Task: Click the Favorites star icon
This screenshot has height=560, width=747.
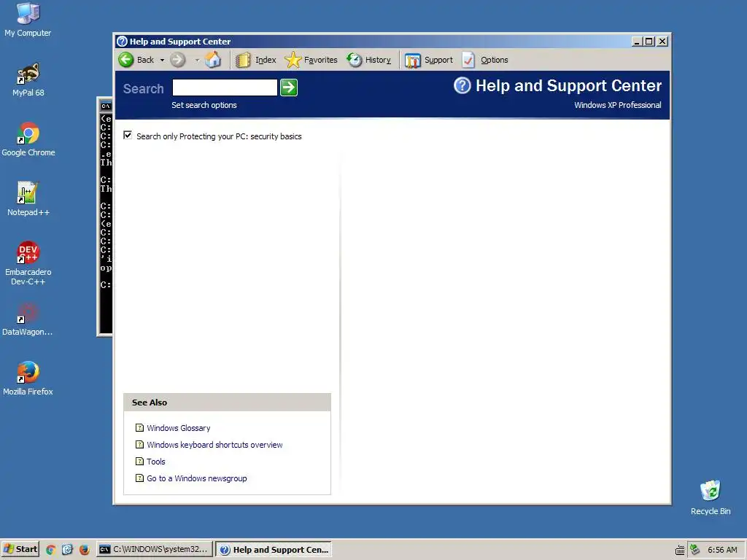Action: pyautogui.click(x=293, y=60)
